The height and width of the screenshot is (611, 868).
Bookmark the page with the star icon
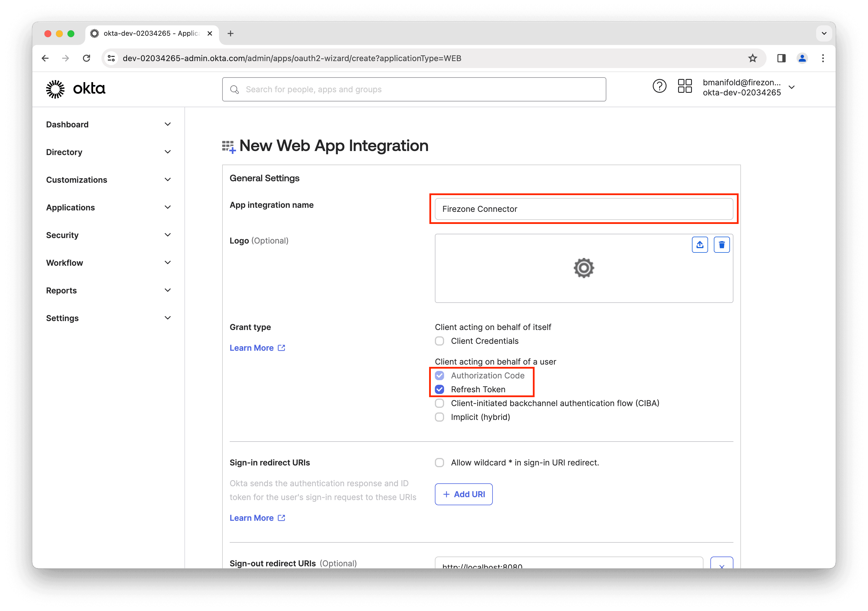point(752,58)
